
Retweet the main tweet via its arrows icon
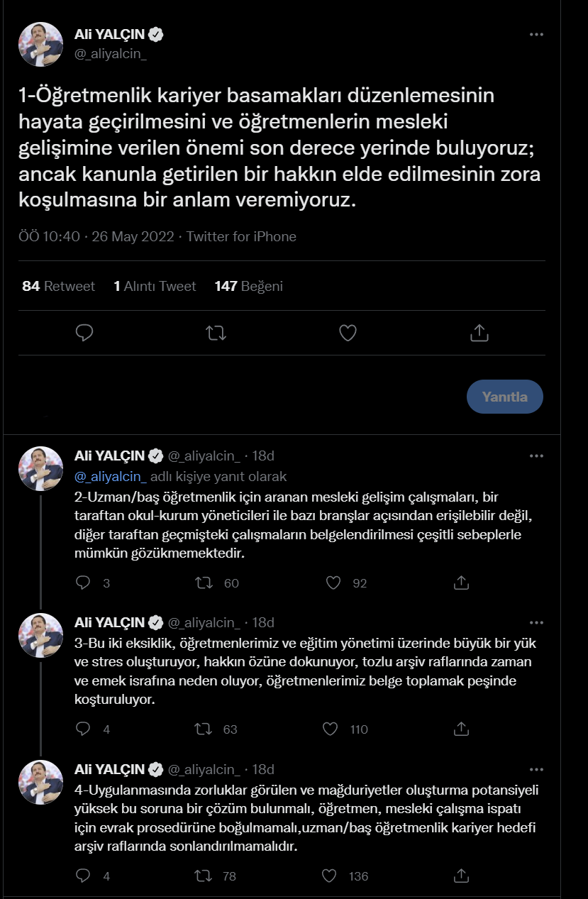tap(216, 332)
